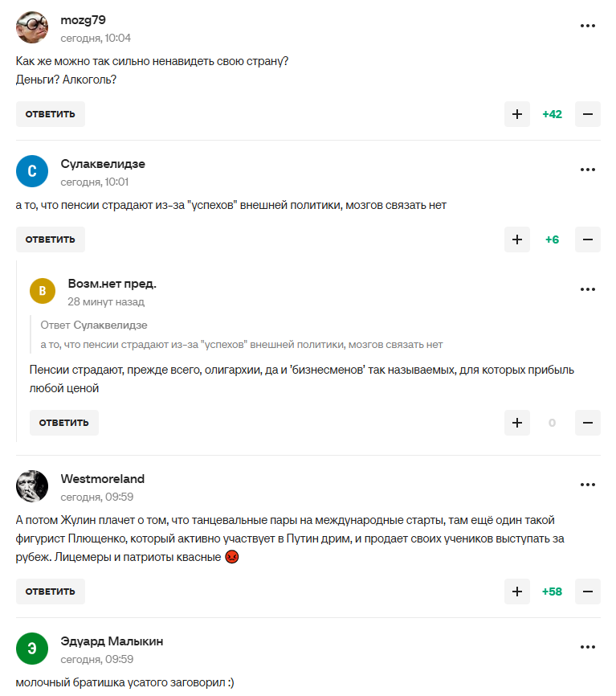Reply to mozg79 using ОТВЕТИТЬ button

[50, 114]
